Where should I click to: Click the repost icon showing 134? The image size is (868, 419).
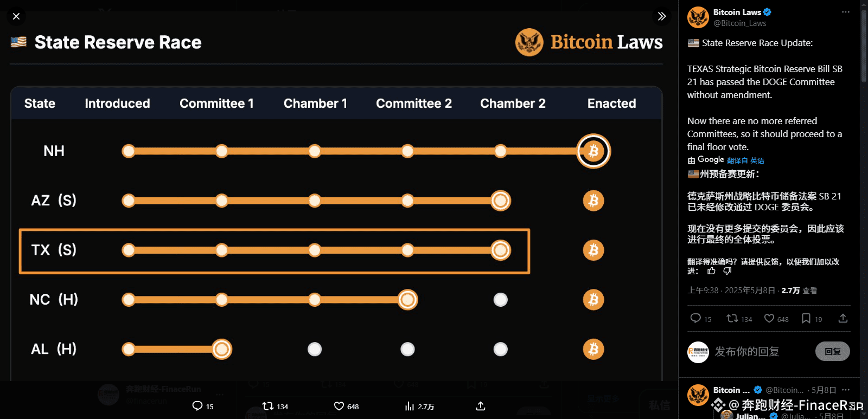pyautogui.click(x=733, y=319)
